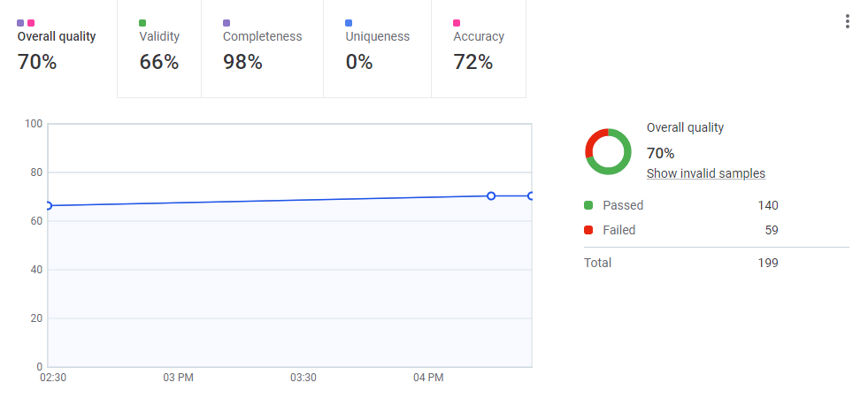Click the pink Accuracy color square
This screenshot has width=868, height=398.
pos(457,23)
